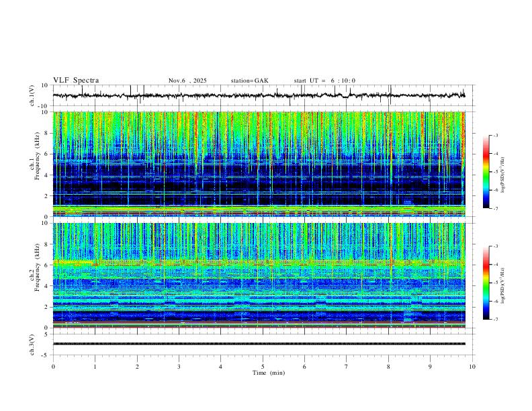The image size is (532, 411).
Task: Click the ch.1 color scale bar
Action: click(x=486, y=172)
